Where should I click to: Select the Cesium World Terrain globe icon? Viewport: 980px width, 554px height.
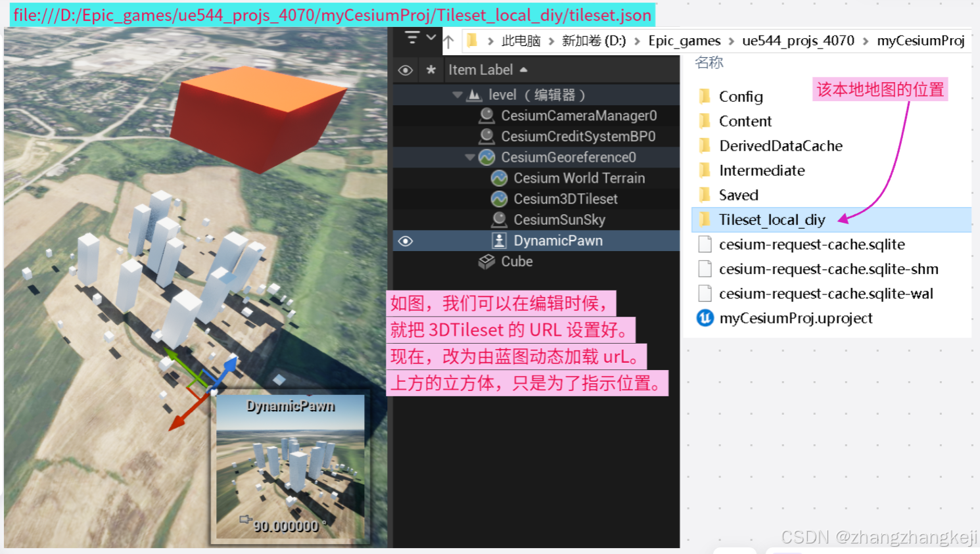coord(499,177)
